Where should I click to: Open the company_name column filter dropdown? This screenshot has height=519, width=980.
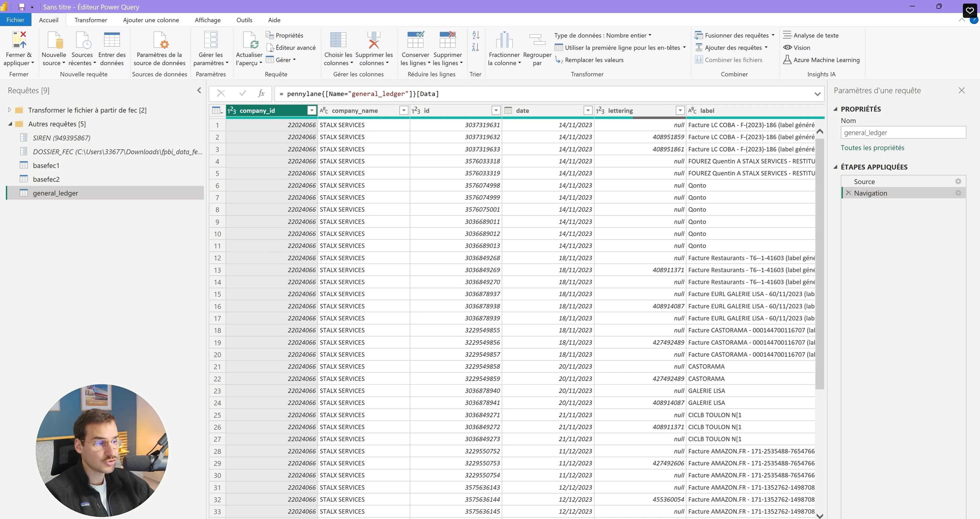[404, 110]
